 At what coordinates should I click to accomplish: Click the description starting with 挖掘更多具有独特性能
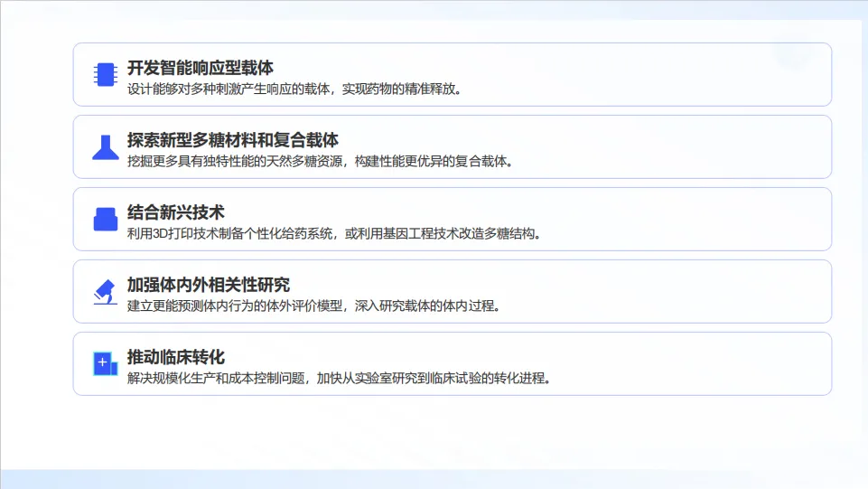click(320, 161)
